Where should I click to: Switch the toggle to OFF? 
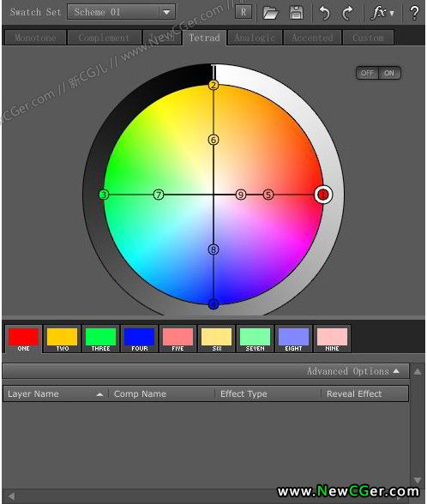[367, 73]
